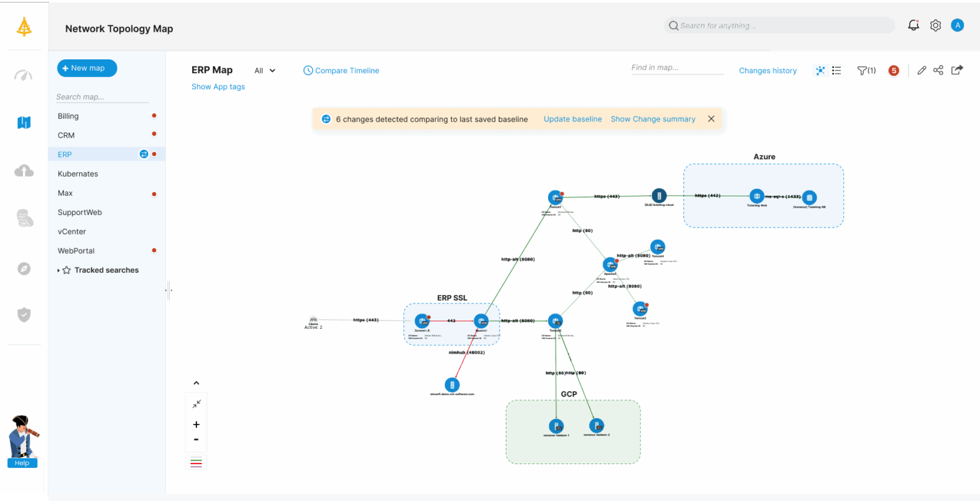Export the map with the arrow icon
The width and height of the screenshot is (980, 501).
[x=956, y=70]
